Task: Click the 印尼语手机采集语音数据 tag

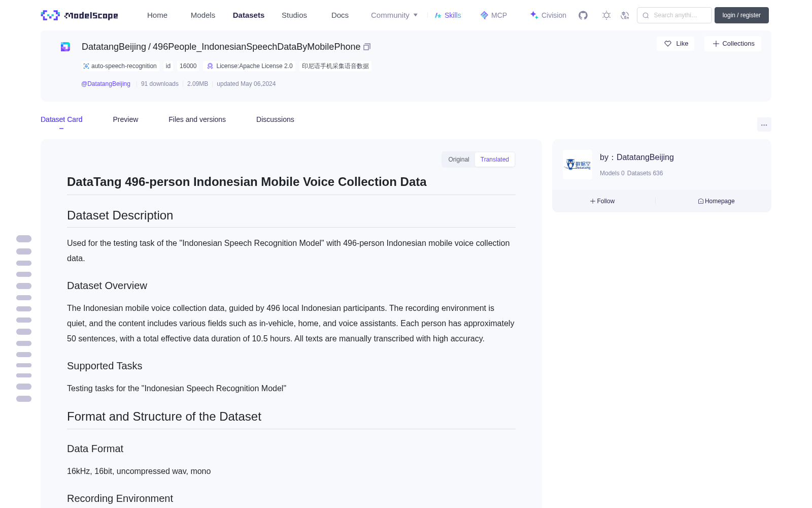Action: pos(335,66)
